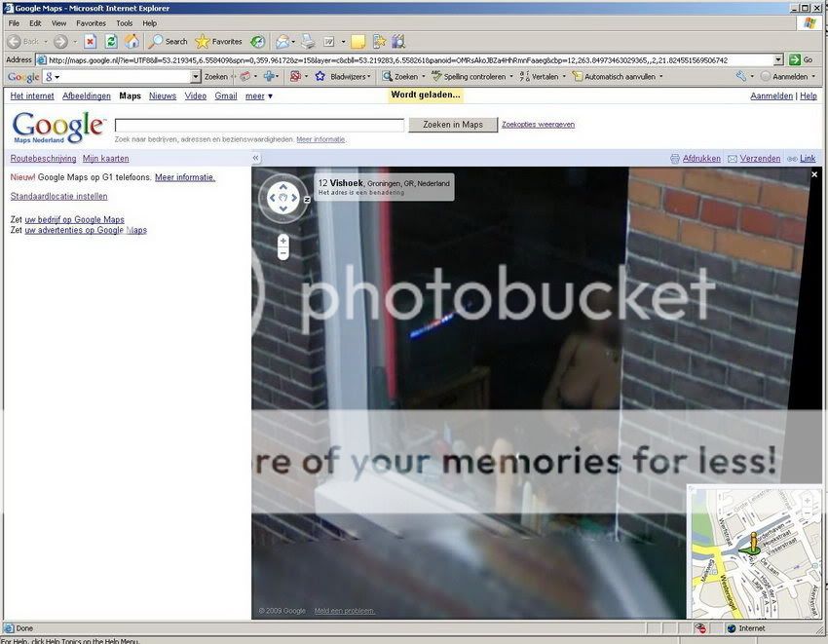
Task: Open the Help menu
Action: (149, 23)
